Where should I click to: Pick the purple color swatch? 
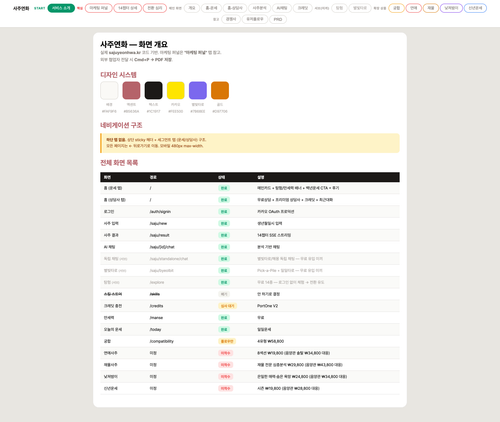click(x=198, y=90)
